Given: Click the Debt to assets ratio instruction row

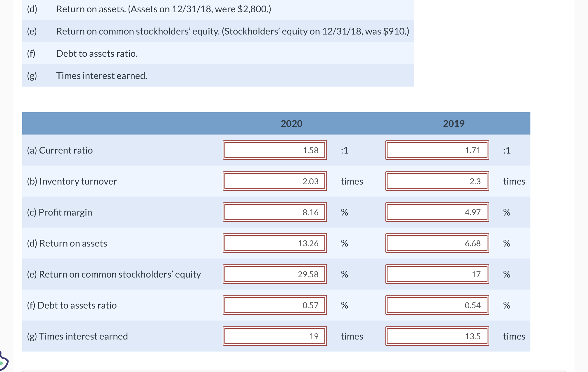Looking at the screenshot, I should pos(97,53).
